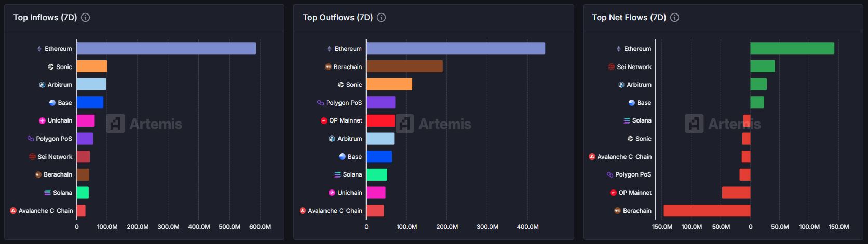Click the Sonic logo in Top Inflows chart
Viewport: 868px width, 244px height.
[51, 67]
